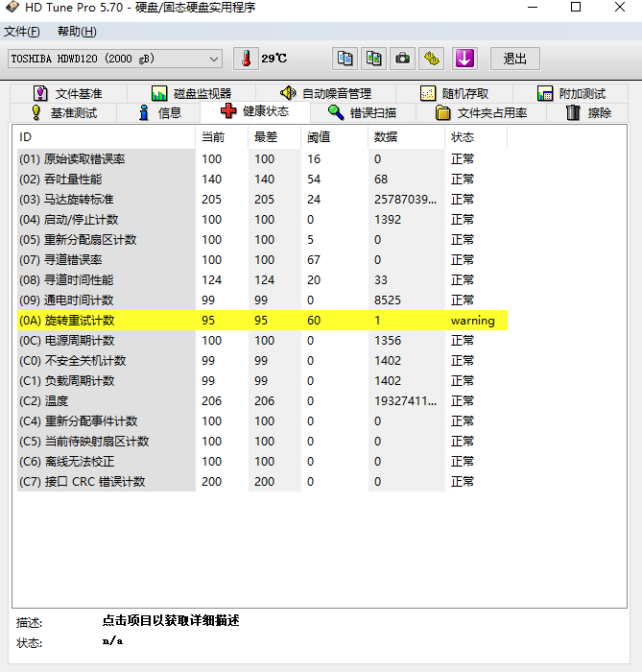Click the 29℃ temperature readout
This screenshot has width=642, height=672.
coord(274,59)
